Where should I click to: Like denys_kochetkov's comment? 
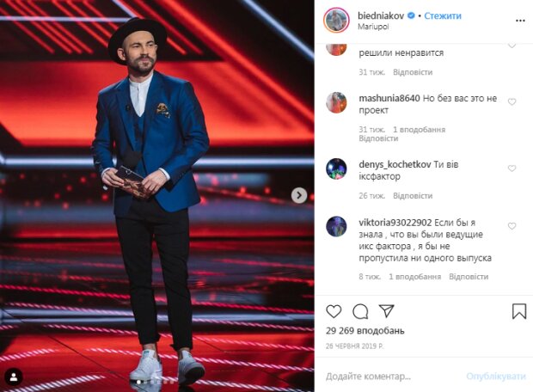coord(512,168)
